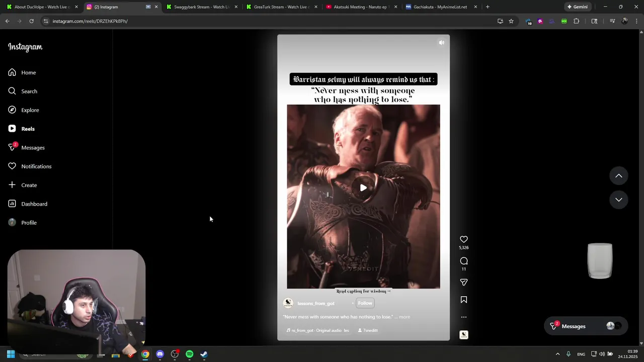This screenshot has height=362, width=644.
Task: Click lessons_from_got avatar
Action: click(x=288, y=303)
